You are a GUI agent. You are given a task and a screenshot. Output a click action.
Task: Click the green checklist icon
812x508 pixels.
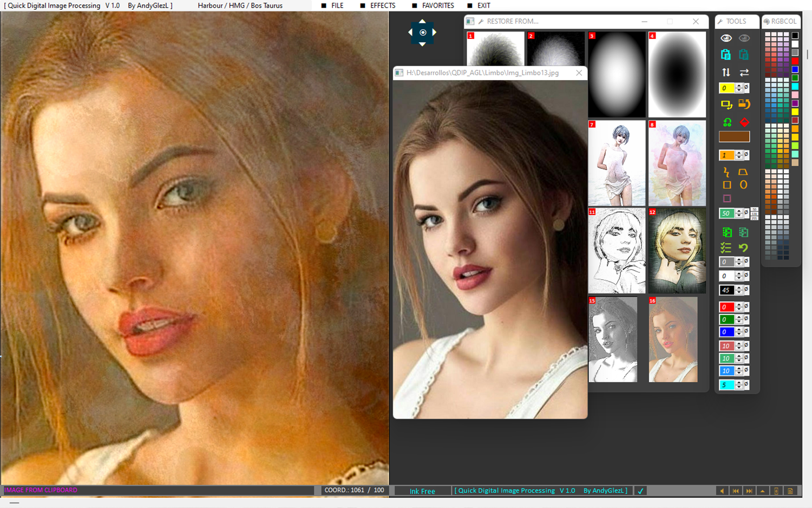click(x=726, y=248)
